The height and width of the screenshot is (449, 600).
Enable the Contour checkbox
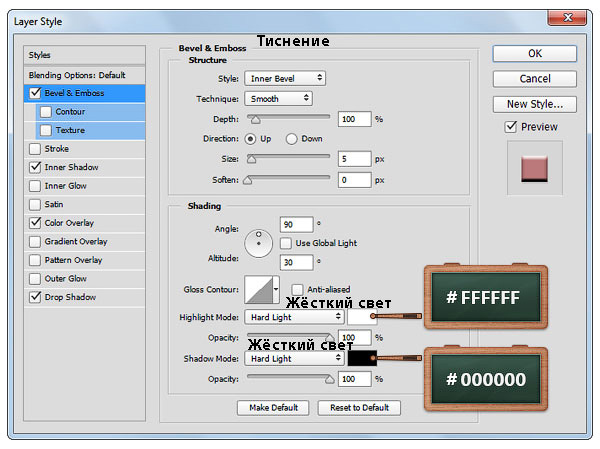(46, 111)
